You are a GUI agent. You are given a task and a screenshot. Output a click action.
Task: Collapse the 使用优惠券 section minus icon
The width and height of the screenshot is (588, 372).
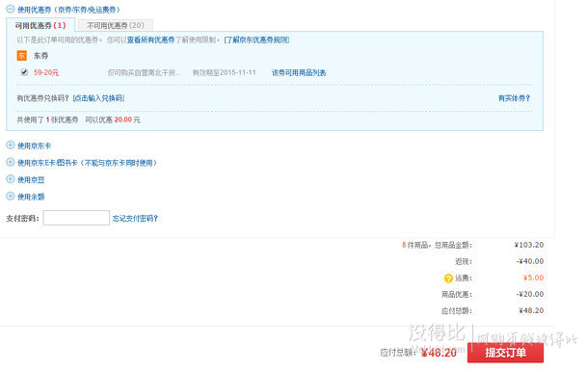pos(11,9)
